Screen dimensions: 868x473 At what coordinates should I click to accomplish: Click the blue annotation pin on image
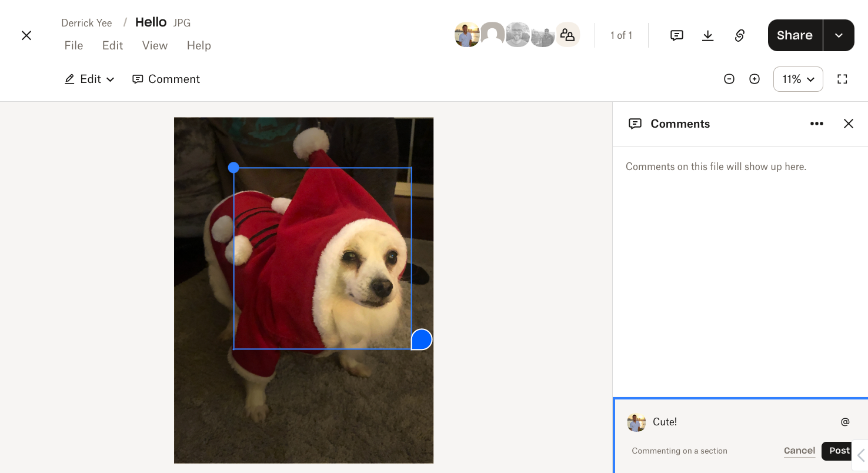(x=421, y=339)
